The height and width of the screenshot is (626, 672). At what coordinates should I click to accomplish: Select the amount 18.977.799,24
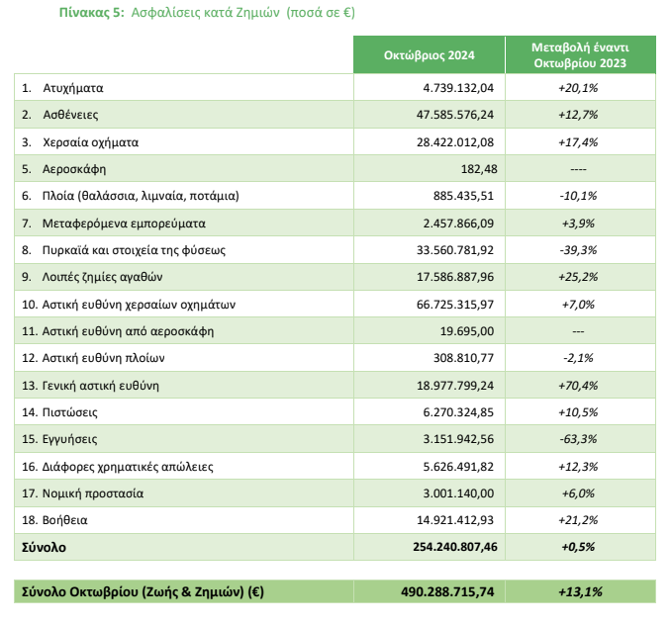point(454,386)
